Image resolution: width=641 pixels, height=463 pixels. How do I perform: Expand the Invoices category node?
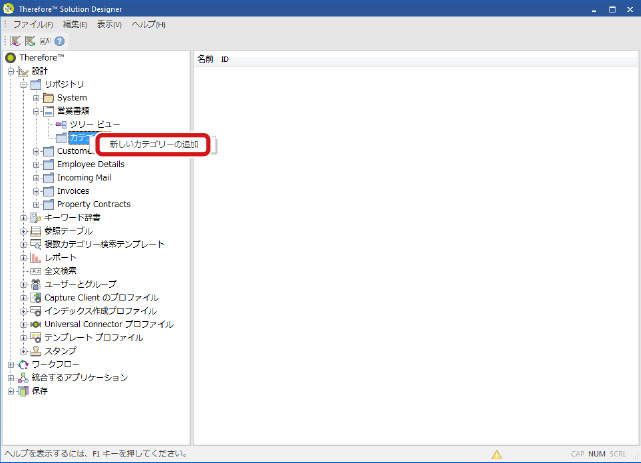click(x=36, y=190)
